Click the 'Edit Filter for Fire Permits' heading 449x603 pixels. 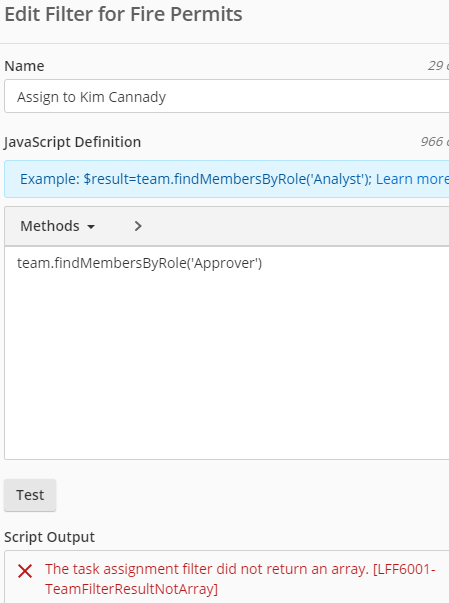pos(123,14)
